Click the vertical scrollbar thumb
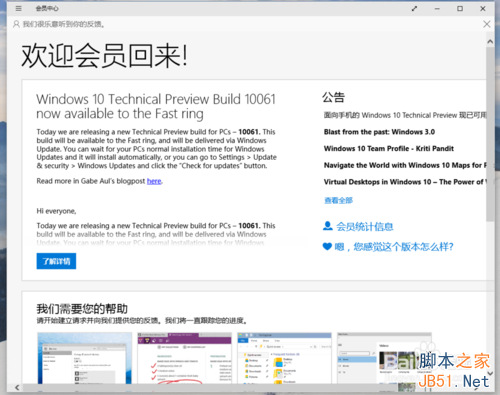 490,134
